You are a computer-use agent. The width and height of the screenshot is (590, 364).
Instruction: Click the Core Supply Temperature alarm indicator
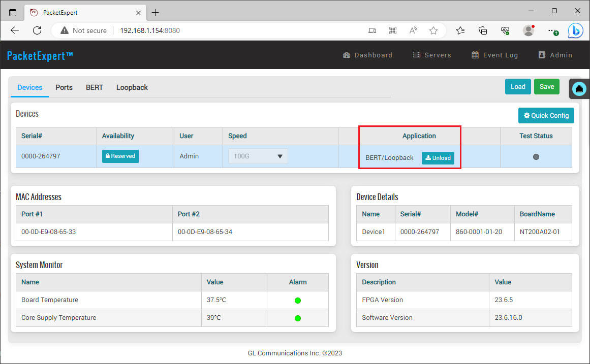tap(298, 318)
